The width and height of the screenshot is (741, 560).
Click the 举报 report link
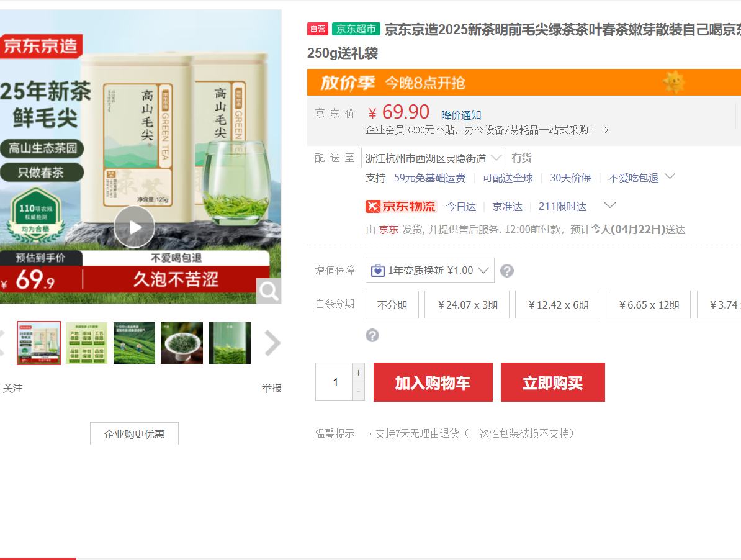click(272, 389)
